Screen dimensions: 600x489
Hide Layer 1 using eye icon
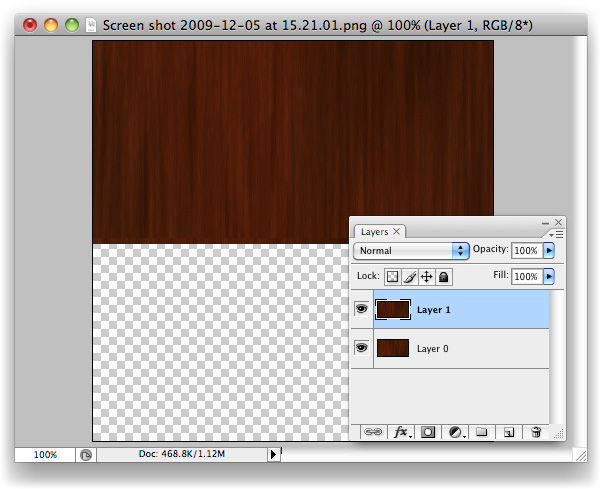click(x=361, y=310)
